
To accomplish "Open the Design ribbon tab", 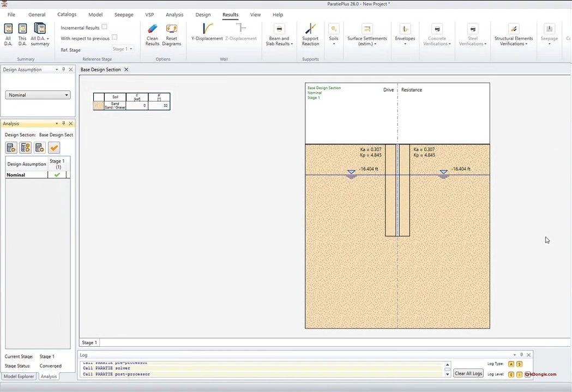I will click(x=203, y=15).
